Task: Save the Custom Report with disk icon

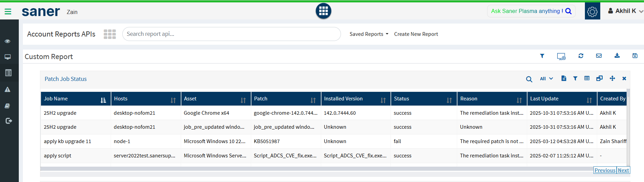Action: click(634, 56)
